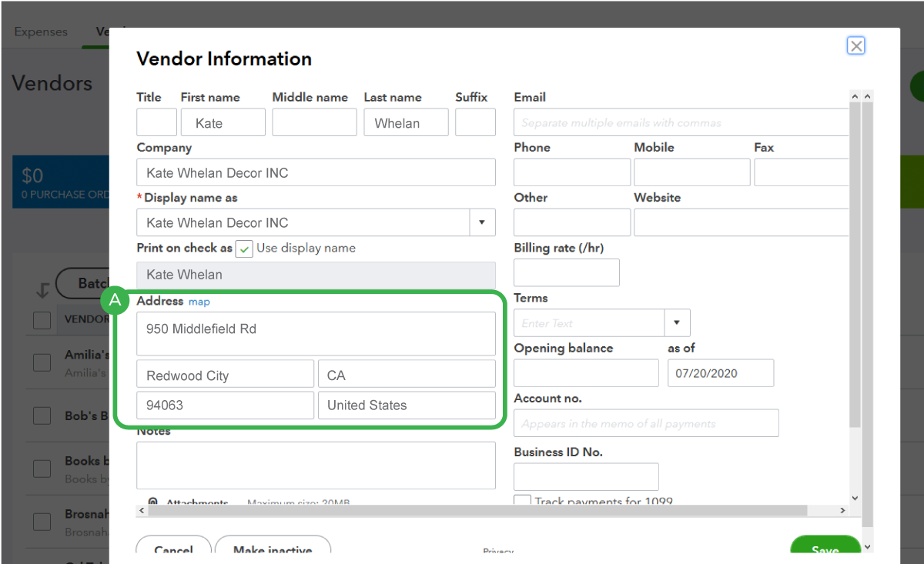Viewport: 924px width, 564px height.
Task: Click the Billing rate field
Action: tap(567, 272)
